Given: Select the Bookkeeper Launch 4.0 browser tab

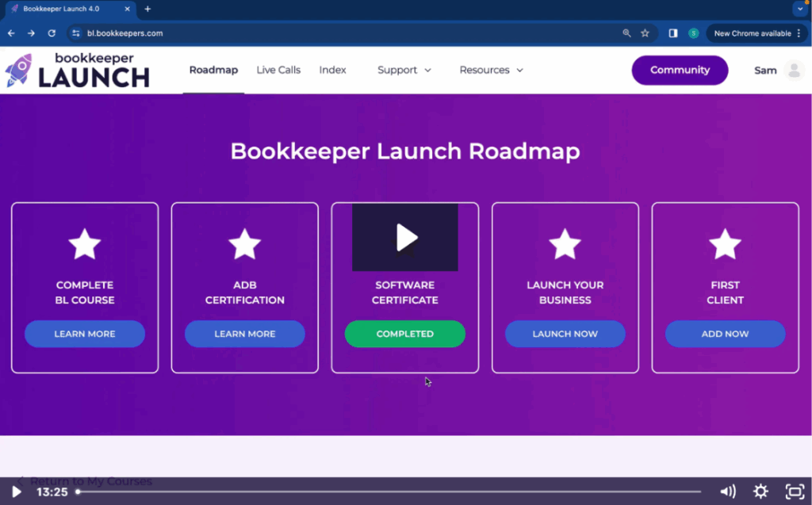Looking at the screenshot, I should click(x=67, y=10).
